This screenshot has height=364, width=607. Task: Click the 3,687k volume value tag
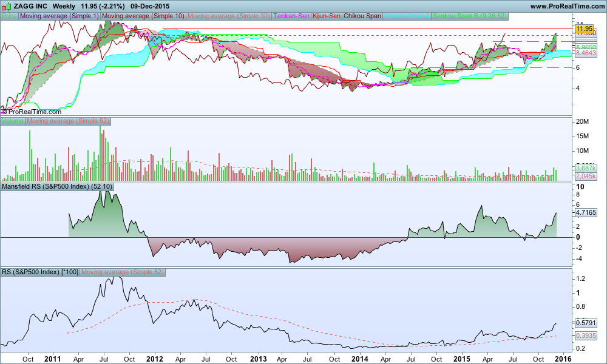pyautogui.click(x=586, y=168)
